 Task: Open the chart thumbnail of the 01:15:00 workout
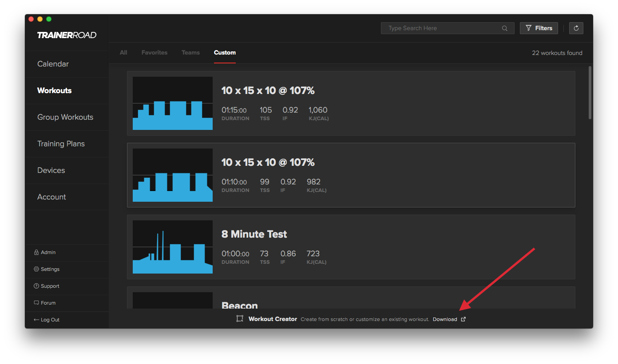tap(173, 103)
